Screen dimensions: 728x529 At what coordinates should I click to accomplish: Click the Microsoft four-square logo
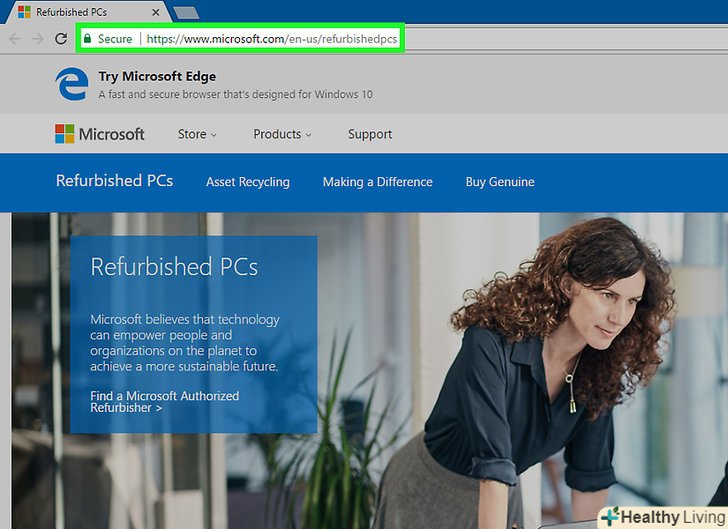(x=65, y=134)
